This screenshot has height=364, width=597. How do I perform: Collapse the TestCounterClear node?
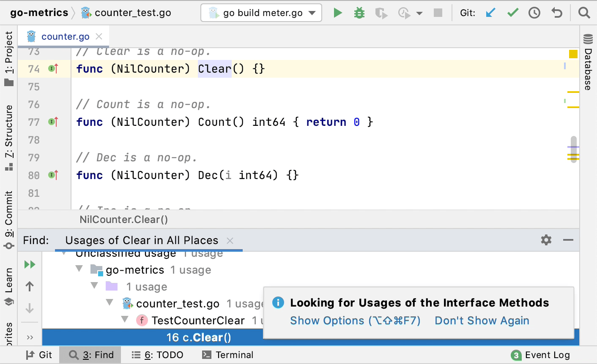click(125, 319)
